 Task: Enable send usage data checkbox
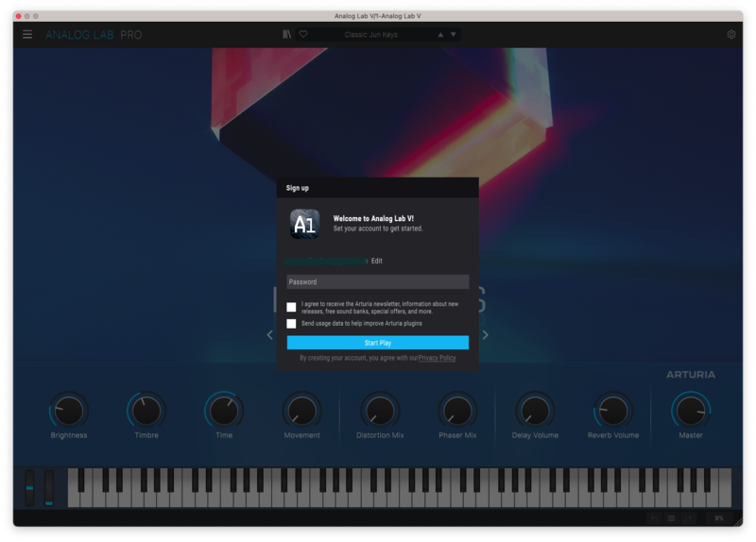291,324
